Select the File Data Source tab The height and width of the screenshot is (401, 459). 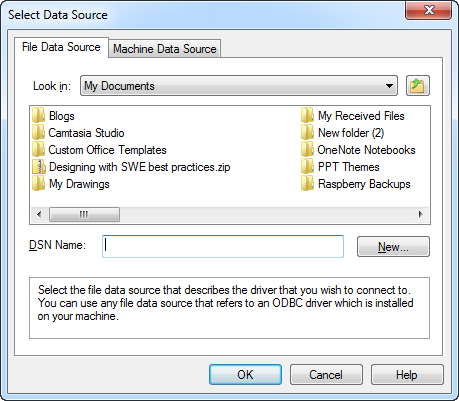coord(61,47)
